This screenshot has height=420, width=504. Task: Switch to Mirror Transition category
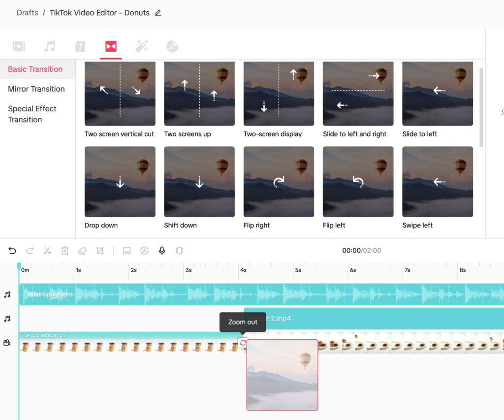pos(36,89)
